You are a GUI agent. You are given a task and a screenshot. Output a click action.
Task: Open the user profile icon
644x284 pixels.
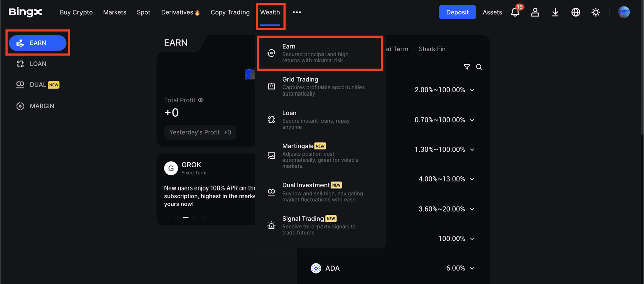pos(535,12)
